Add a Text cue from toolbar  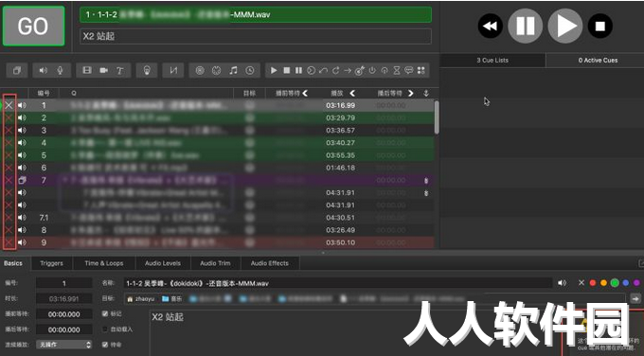tap(120, 71)
